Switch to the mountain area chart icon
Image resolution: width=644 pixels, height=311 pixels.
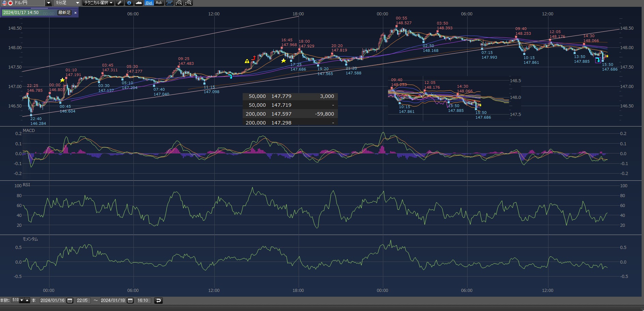pyautogui.click(x=139, y=3)
